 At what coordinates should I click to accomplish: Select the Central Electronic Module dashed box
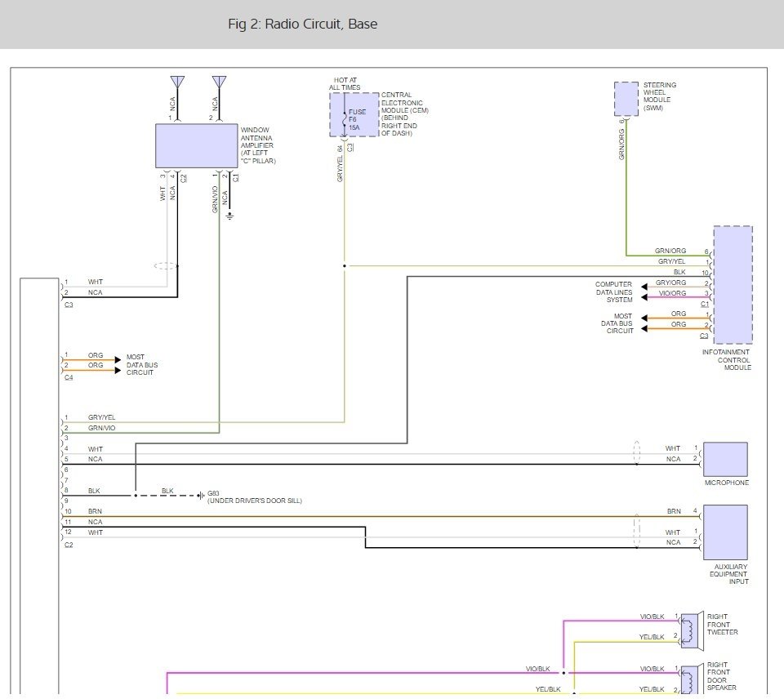[x=354, y=114]
